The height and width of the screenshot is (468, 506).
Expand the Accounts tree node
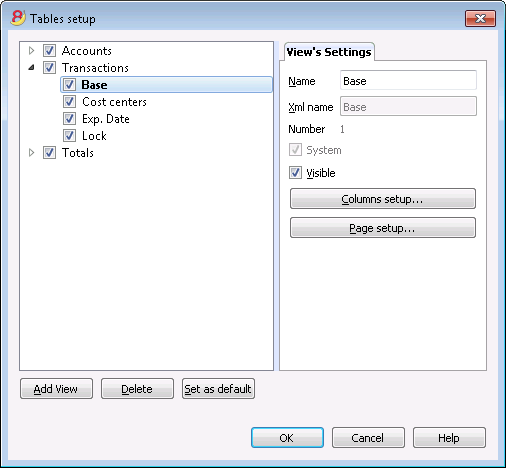pyautogui.click(x=32, y=51)
